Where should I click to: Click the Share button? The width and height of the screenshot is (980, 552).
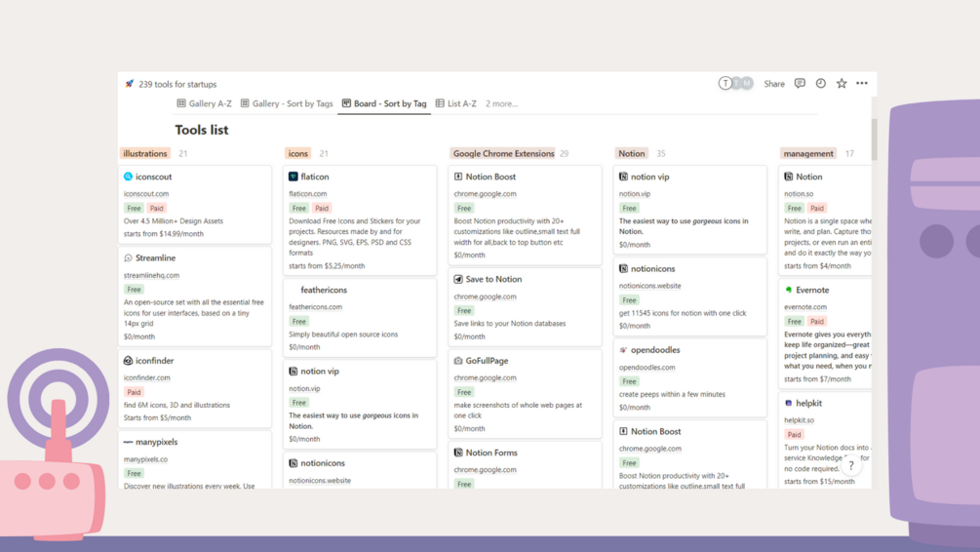773,84
